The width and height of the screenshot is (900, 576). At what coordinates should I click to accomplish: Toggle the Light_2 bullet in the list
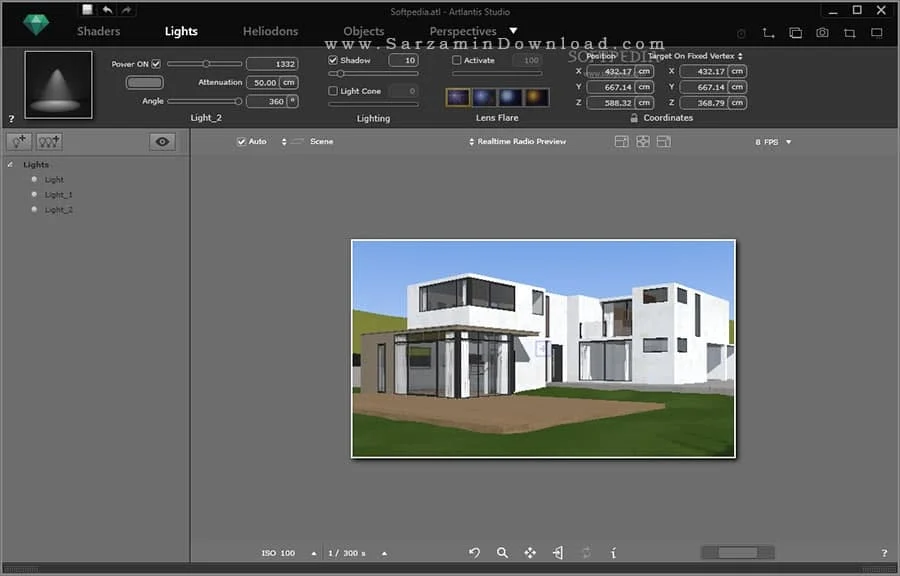click(x=34, y=209)
